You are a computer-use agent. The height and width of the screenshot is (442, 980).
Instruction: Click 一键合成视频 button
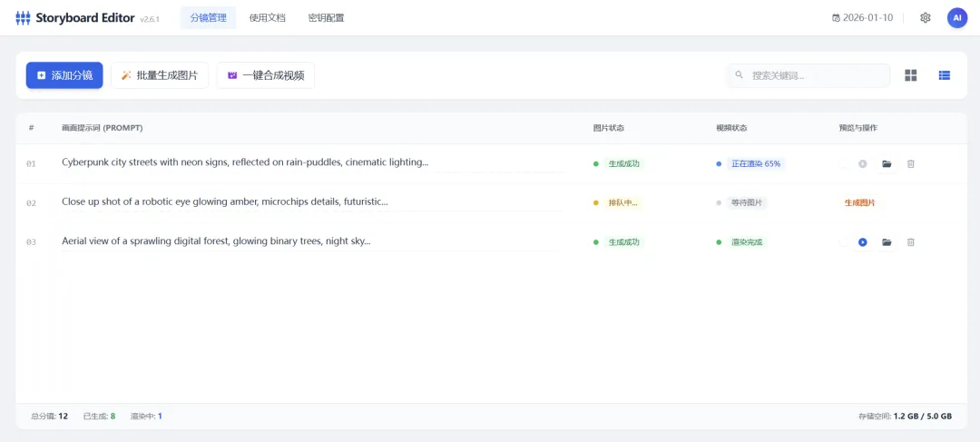[x=266, y=75]
